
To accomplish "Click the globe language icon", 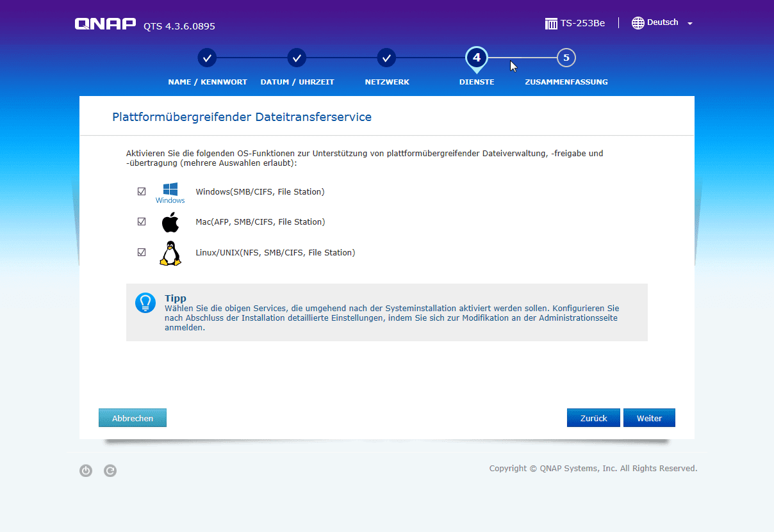I will pyautogui.click(x=638, y=23).
